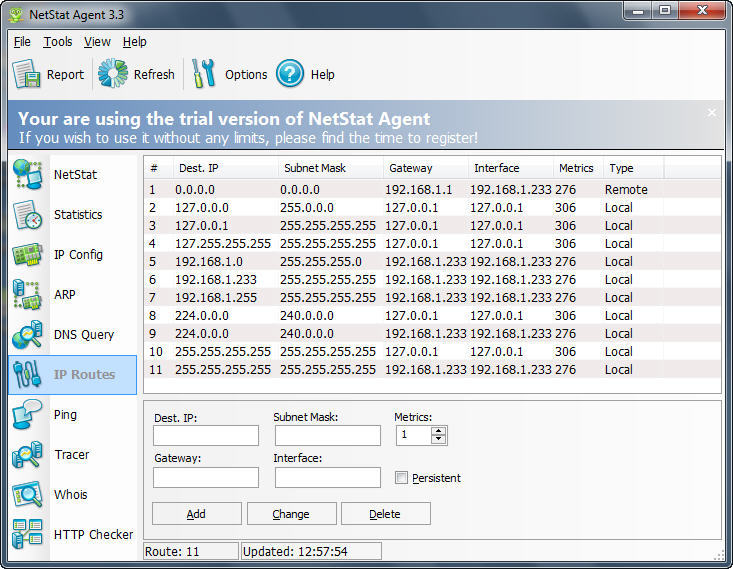Open the Statistics sidebar icon

click(28, 215)
